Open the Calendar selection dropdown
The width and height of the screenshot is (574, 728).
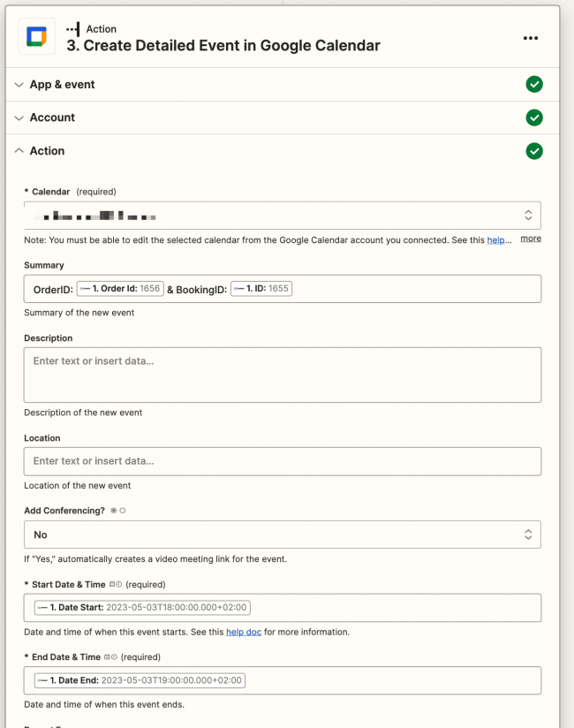pos(283,216)
